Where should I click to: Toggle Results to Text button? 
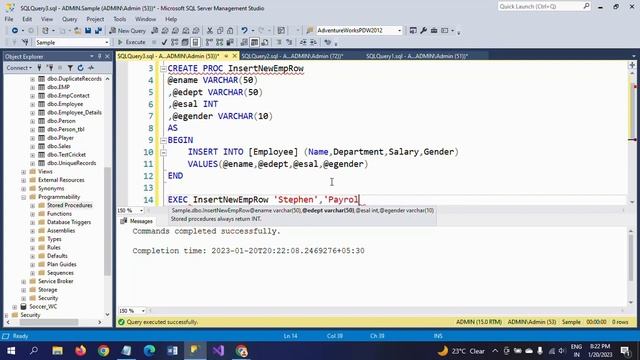click(244, 42)
